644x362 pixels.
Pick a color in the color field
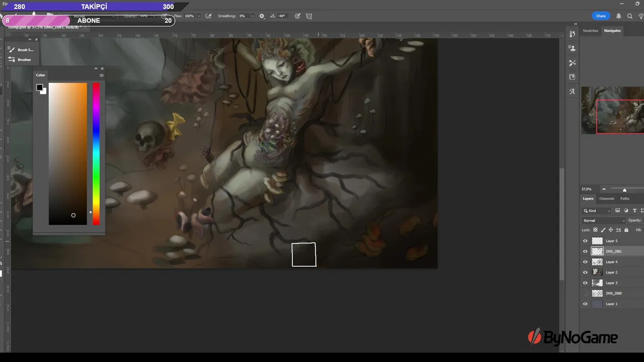pos(67,154)
